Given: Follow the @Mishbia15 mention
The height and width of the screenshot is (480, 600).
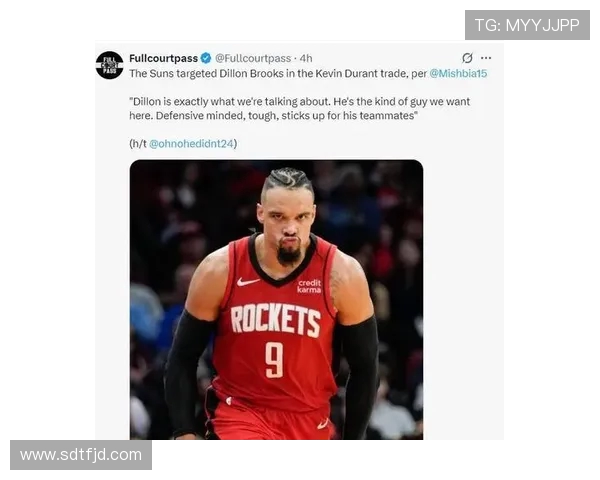Looking at the screenshot, I should [x=458, y=73].
